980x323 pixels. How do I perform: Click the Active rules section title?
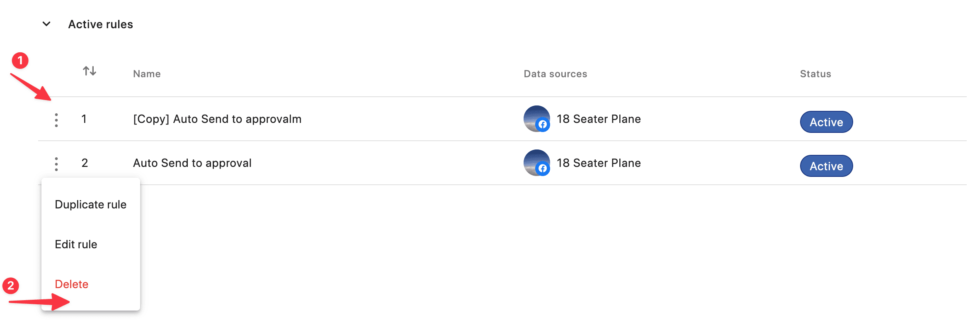tap(101, 24)
